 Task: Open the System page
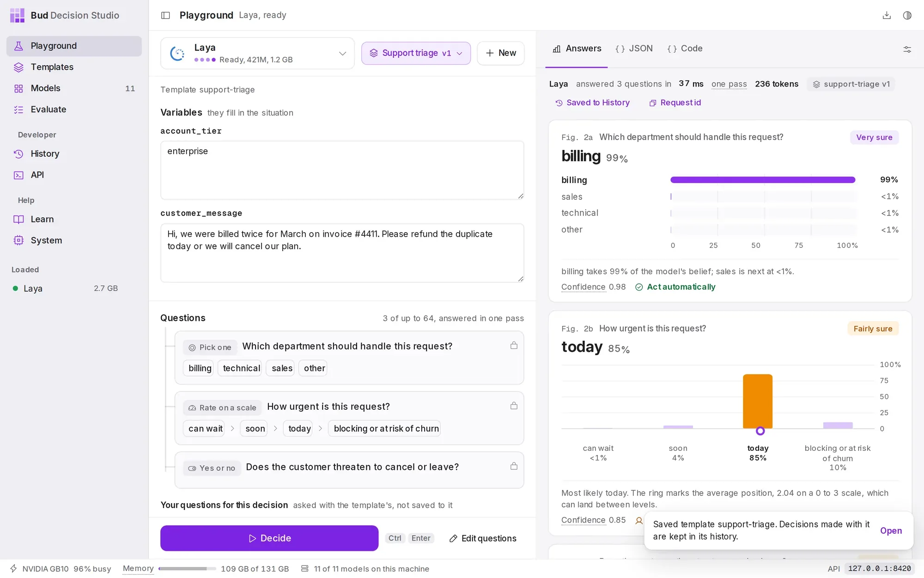pyautogui.click(x=74, y=241)
